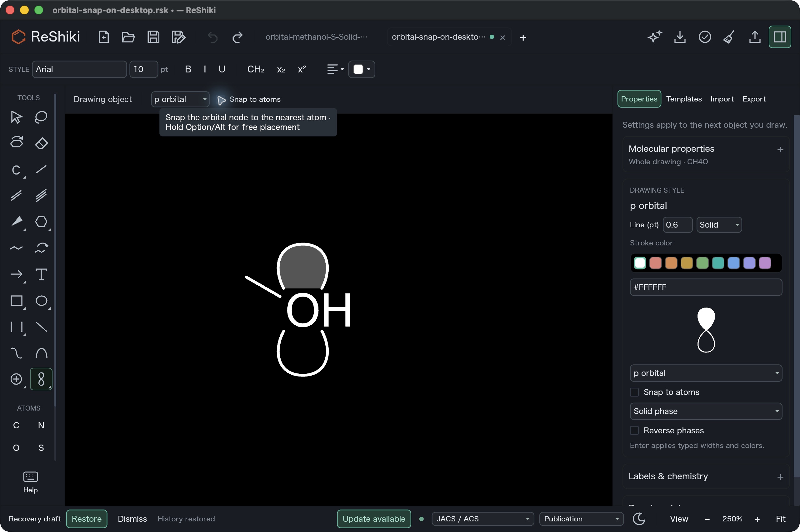Toggle subscript formatting
Image resolution: width=800 pixels, height=532 pixels.
(x=281, y=69)
